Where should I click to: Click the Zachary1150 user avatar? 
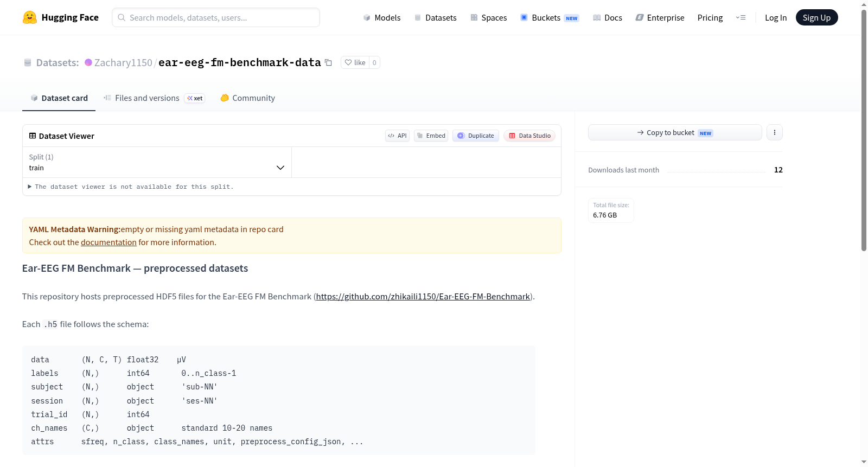point(88,62)
